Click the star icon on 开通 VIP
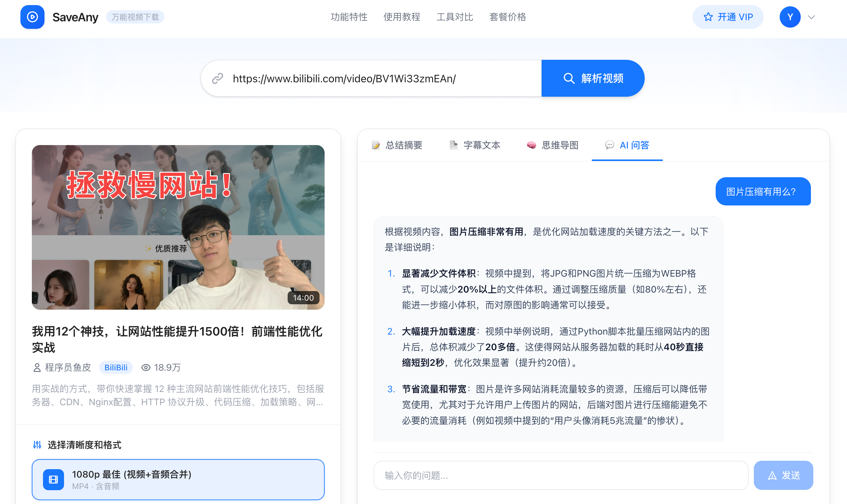Viewport: 847px width, 504px height. click(708, 17)
